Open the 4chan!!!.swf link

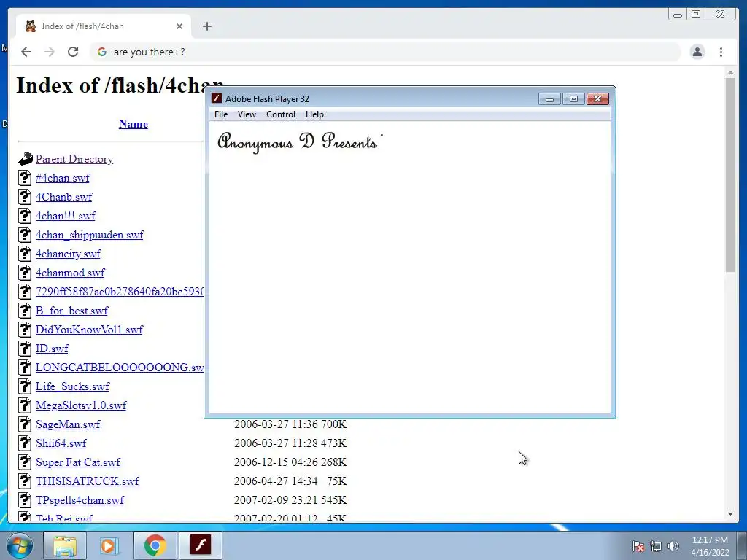[x=65, y=216]
